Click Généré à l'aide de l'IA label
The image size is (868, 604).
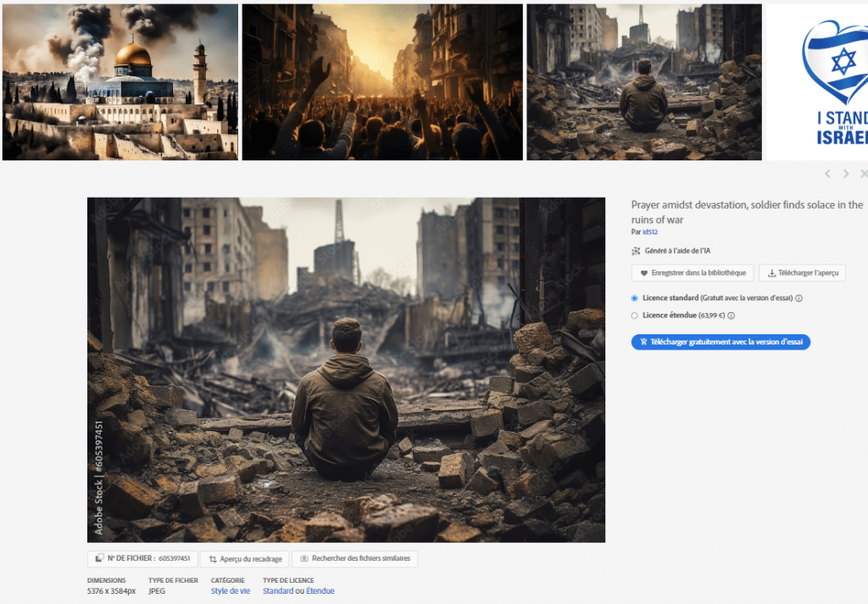677,251
